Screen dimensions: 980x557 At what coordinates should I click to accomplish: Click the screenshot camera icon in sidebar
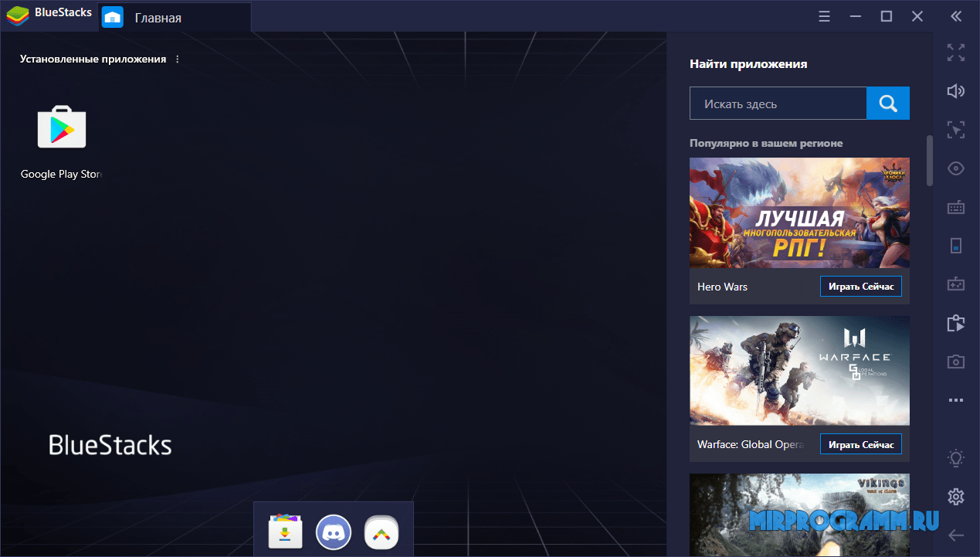click(956, 362)
